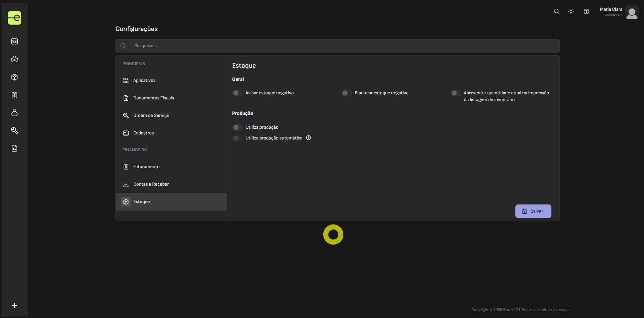
Task: Select Documentos Fiscais settings section
Action: pos(154,98)
